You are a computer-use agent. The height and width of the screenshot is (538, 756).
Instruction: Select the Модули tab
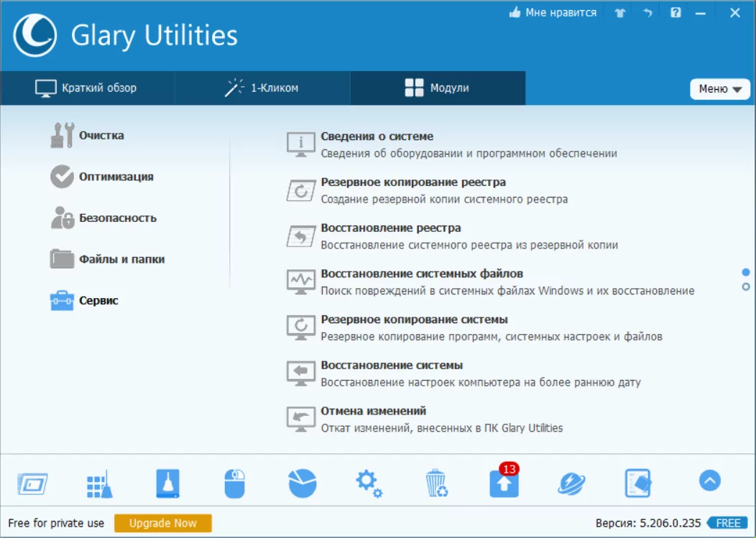pos(438,88)
